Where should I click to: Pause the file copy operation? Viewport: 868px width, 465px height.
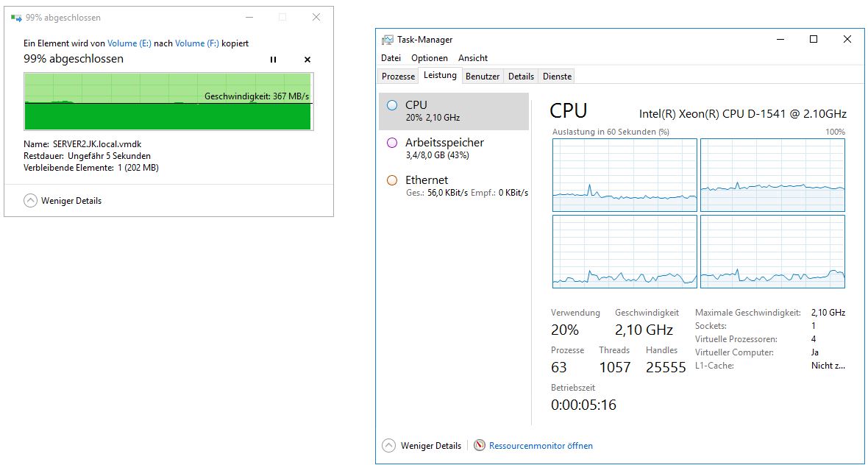click(274, 60)
